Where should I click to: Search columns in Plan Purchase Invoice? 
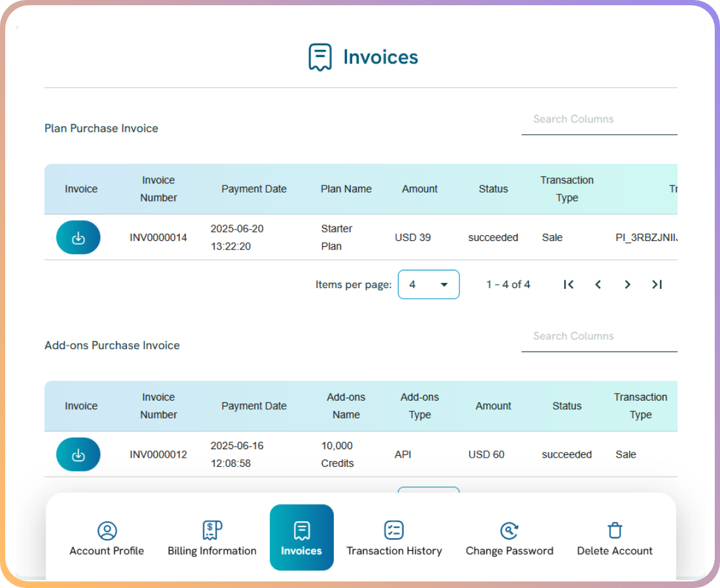[599, 119]
